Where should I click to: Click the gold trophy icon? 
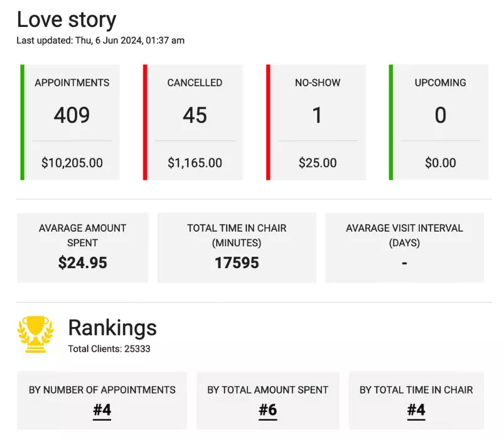pos(36,334)
